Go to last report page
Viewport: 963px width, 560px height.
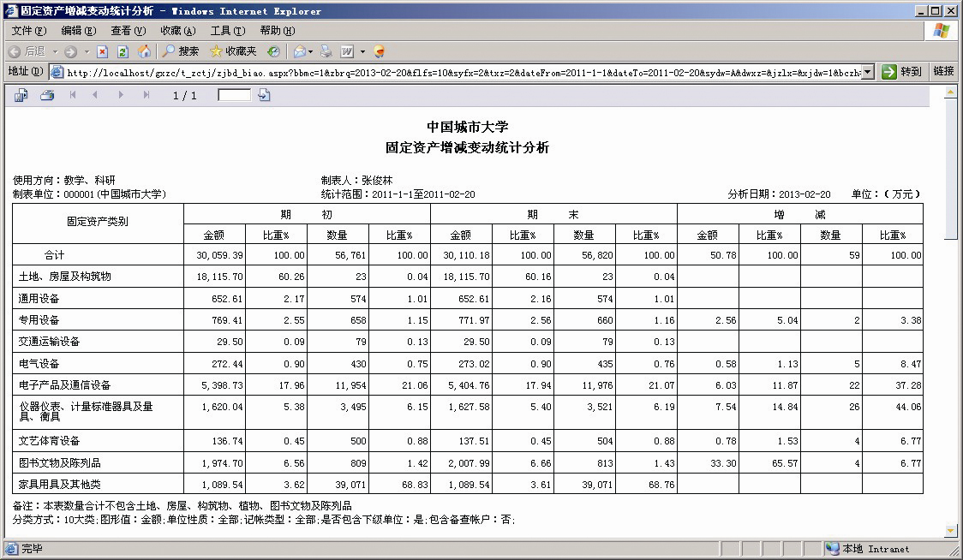[x=147, y=94]
